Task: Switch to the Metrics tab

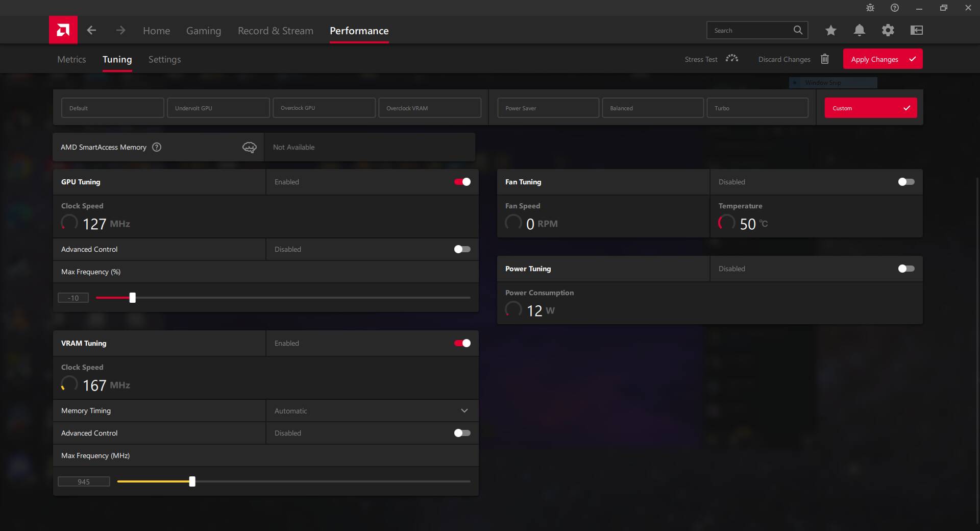Action: coord(71,59)
